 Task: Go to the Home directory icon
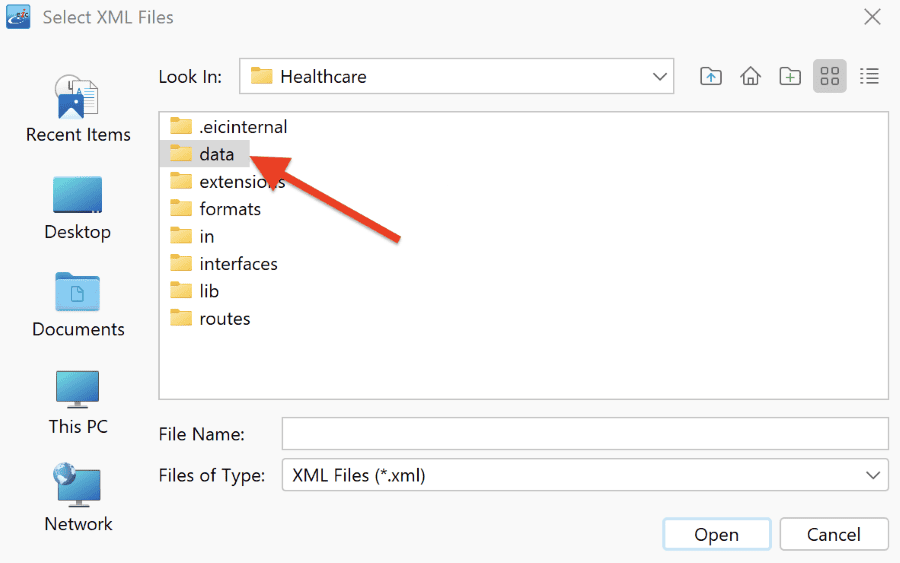click(750, 76)
